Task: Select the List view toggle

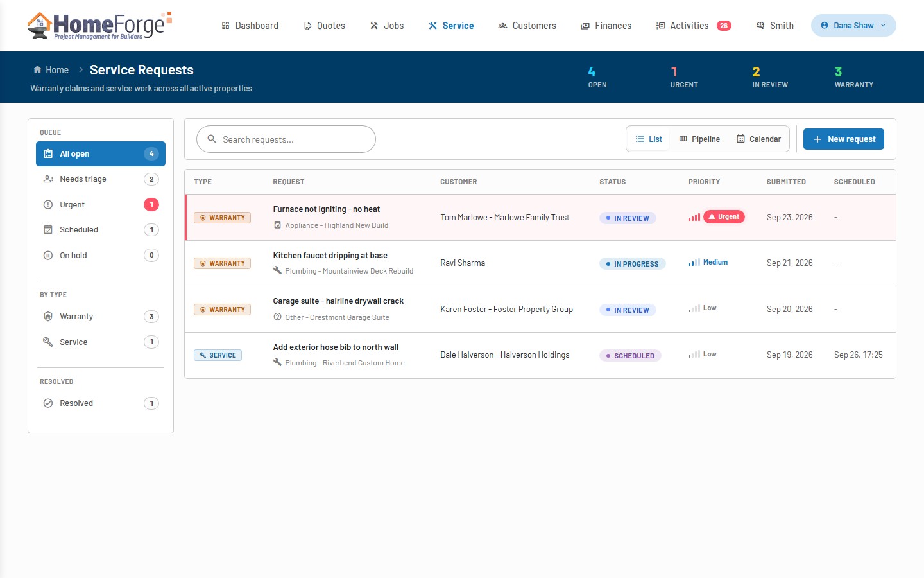Action: pos(649,139)
